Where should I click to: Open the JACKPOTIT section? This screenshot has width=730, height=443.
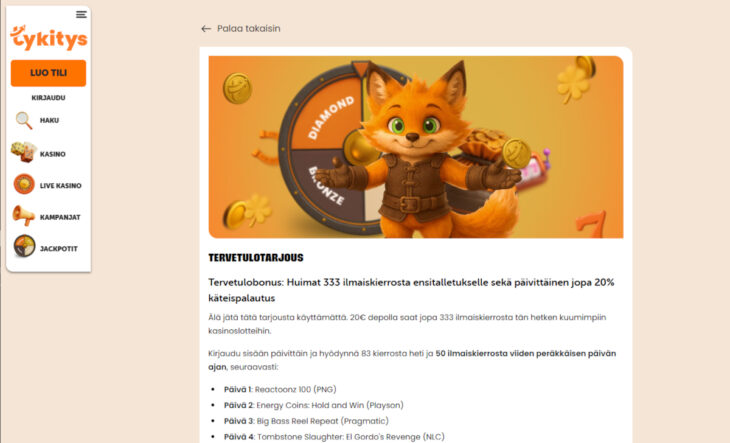[59, 249]
